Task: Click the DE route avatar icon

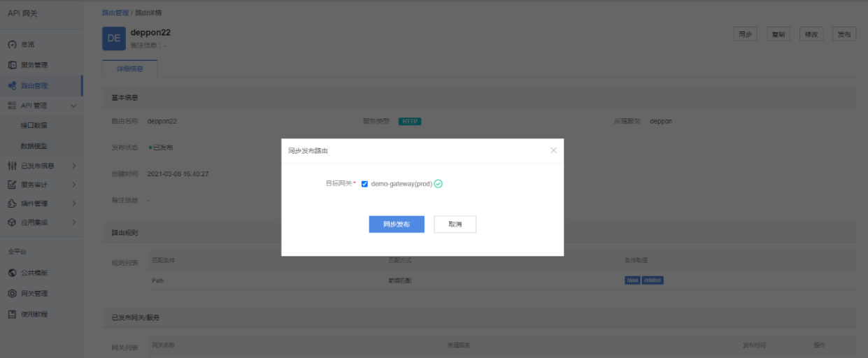Action: (x=113, y=38)
